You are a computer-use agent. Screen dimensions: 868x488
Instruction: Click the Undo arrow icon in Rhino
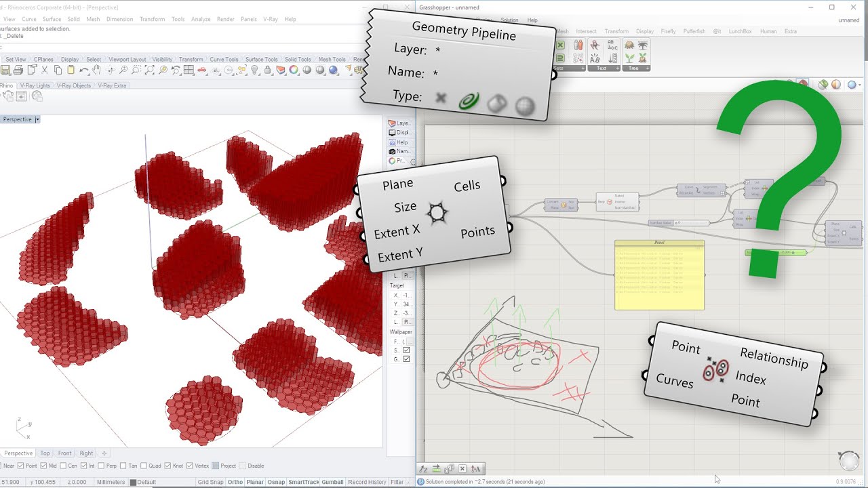tap(83, 70)
